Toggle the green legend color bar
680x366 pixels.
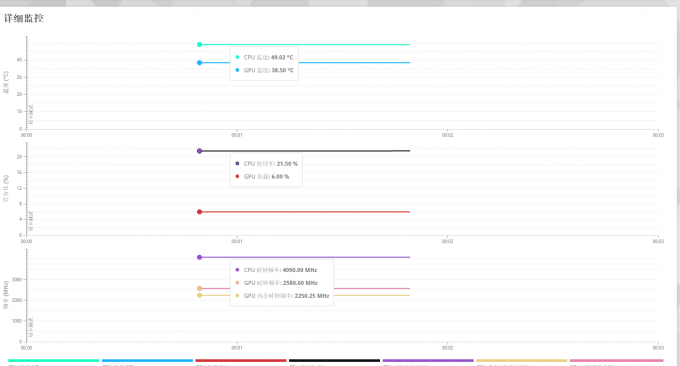click(x=54, y=360)
